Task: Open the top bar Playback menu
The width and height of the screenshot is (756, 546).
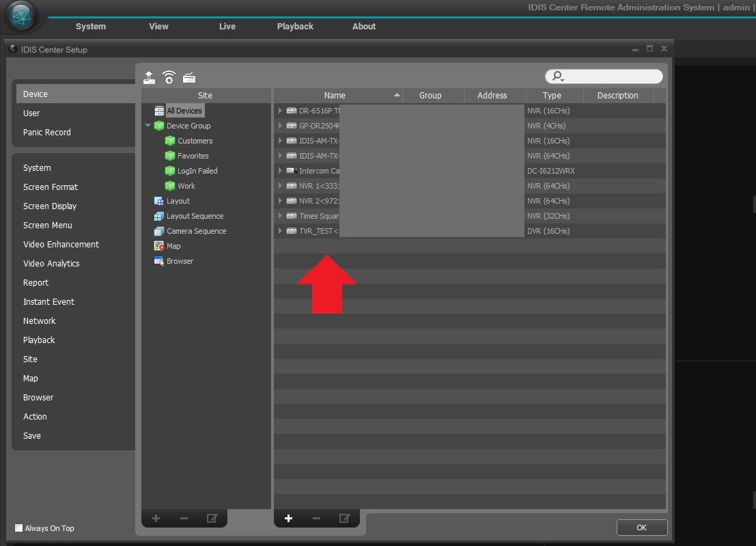Action: [x=295, y=27]
